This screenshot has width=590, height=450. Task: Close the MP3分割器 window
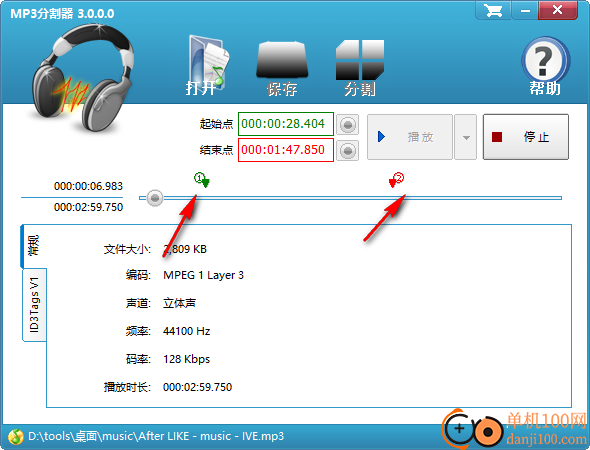pos(558,10)
